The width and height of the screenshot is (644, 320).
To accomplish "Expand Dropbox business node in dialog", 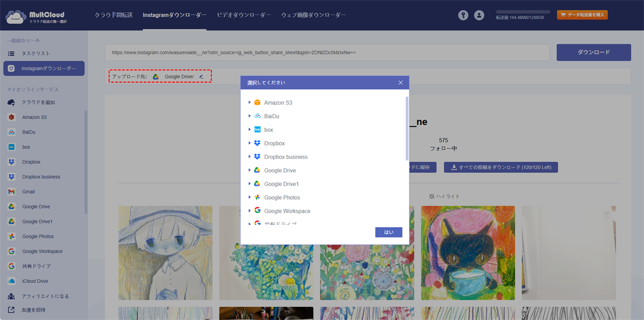I will pos(250,157).
